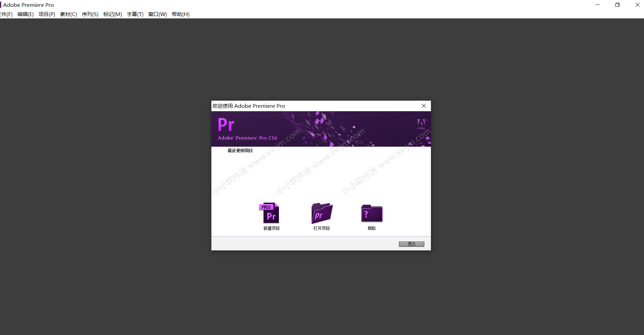Screen dimensions: 644x335
Task: Click the 最近使用项目 heading text
Action: tap(240, 150)
